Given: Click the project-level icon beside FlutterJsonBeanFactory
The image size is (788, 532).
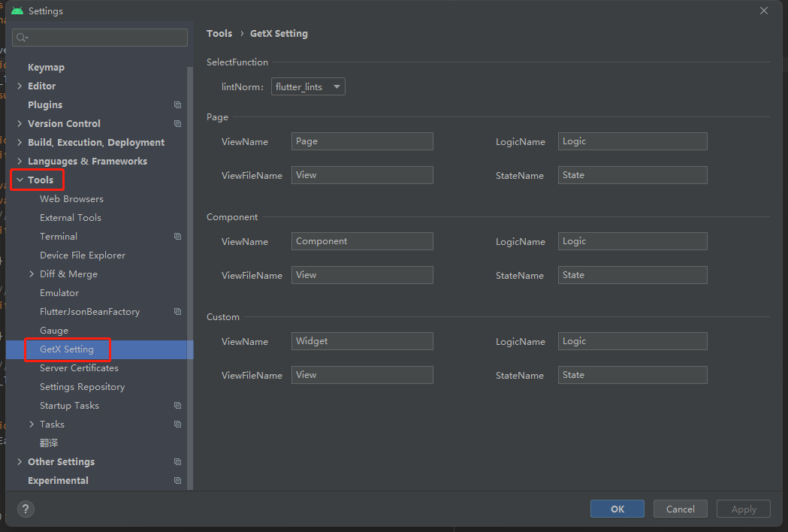Looking at the screenshot, I should tap(177, 312).
